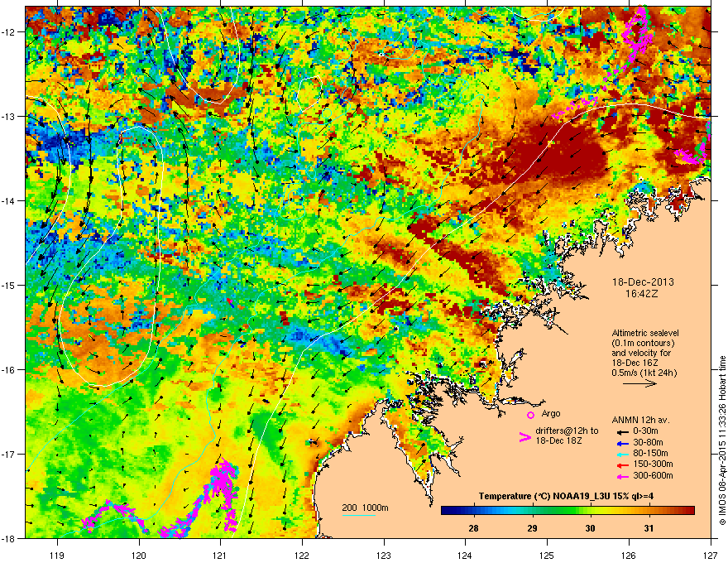Click the latitude axis label '-15'
Viewport: 728px width, 563px height.
pyautogui.click(x=8, y=285)
